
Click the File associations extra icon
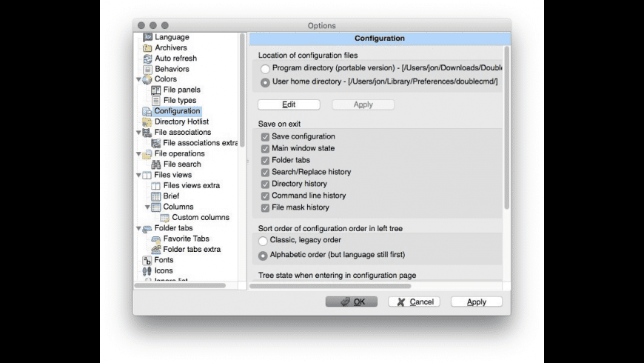point(155,143)
